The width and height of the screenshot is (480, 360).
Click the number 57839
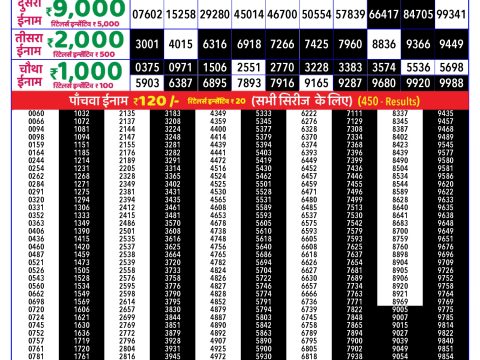[350, 15]
